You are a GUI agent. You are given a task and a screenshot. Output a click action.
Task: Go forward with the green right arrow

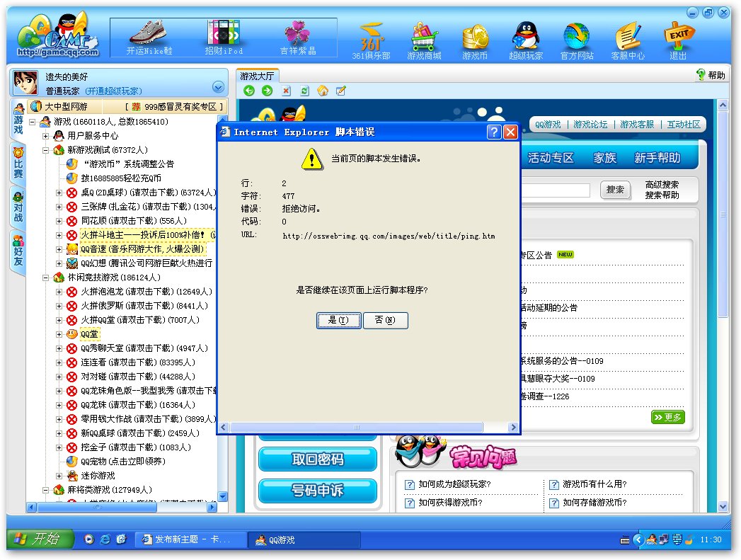267,91
